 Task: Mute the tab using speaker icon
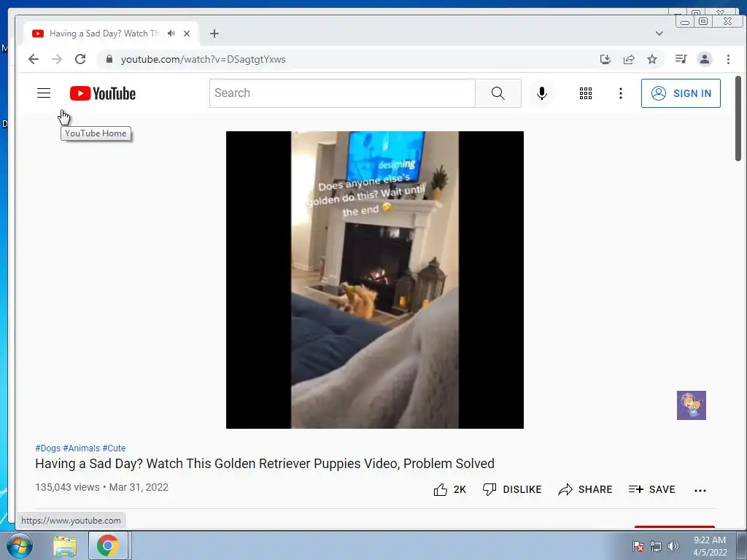tap(171, 34)
